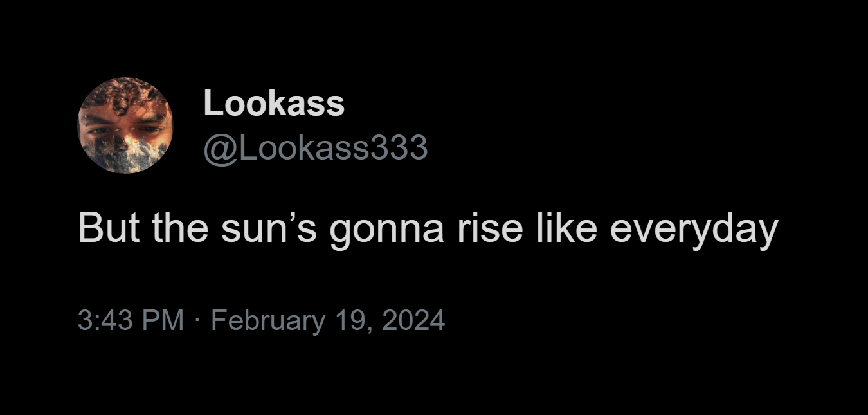This screenshot has width=868, height=415.
Task: Open the Lookass profile picture
Action: click(125, 125)
